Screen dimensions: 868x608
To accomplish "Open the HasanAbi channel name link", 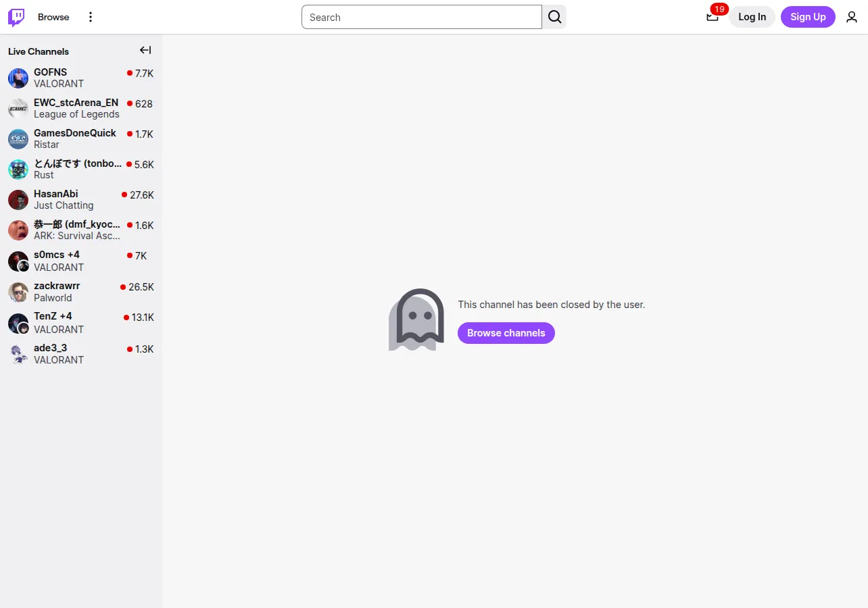I will click(x=56, y=194).
